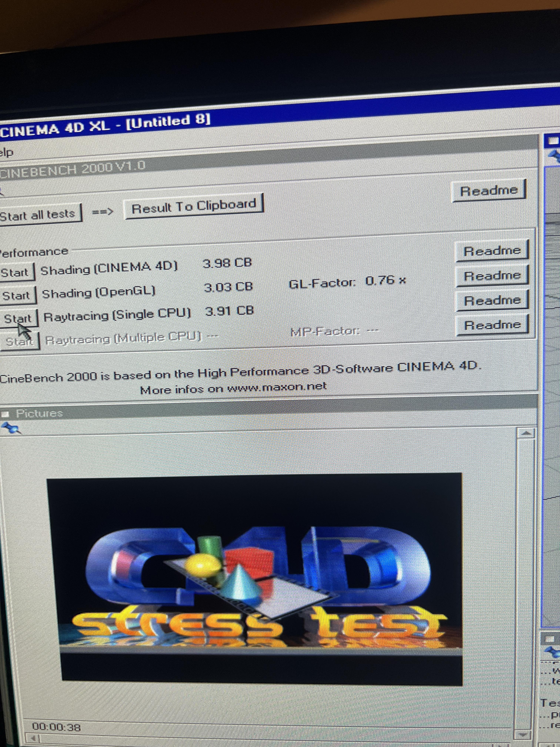Click the small square icon beside Pictures title

(5, 414)
